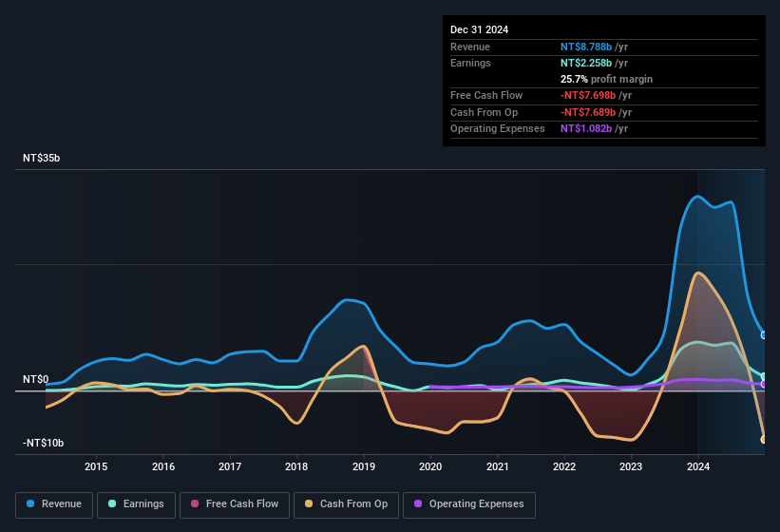Screen dimensions: 780x532
Task: Click the Free Cash Flow label in tooltip
Action: (x=486, y=95)
